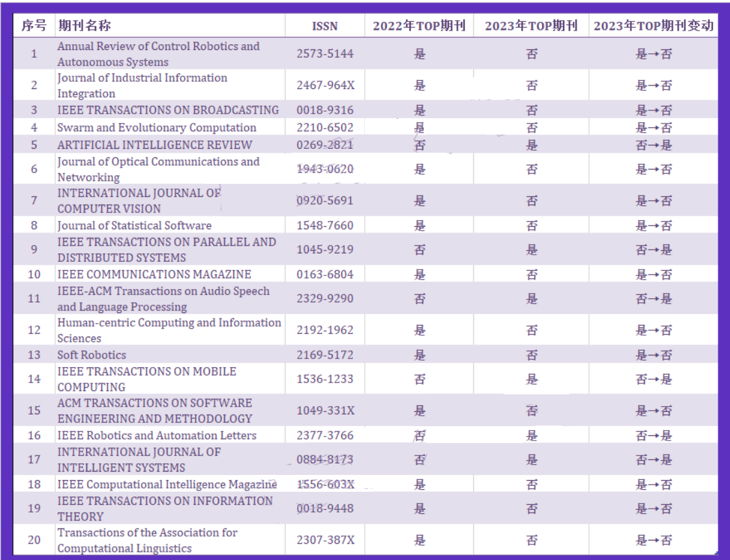
Task: Click ISSN 2329-9290
Action: [325, 299]
